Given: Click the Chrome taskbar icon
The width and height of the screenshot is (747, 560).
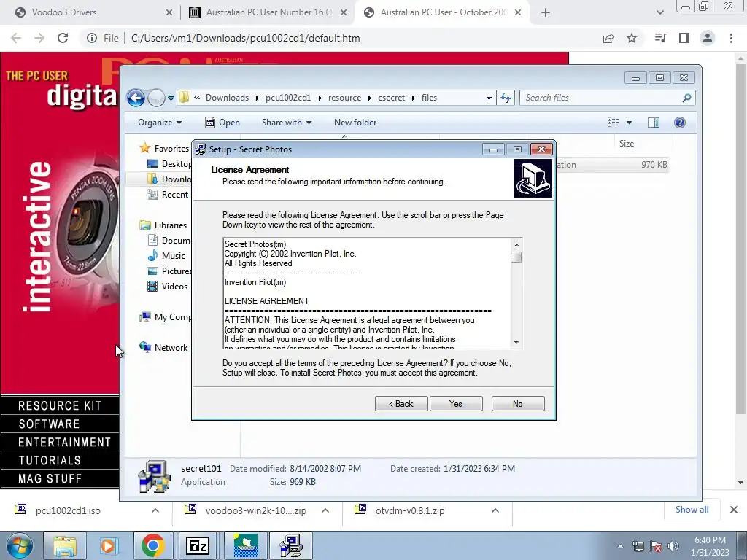Looking at the screenshot, I should click(153, 545).
